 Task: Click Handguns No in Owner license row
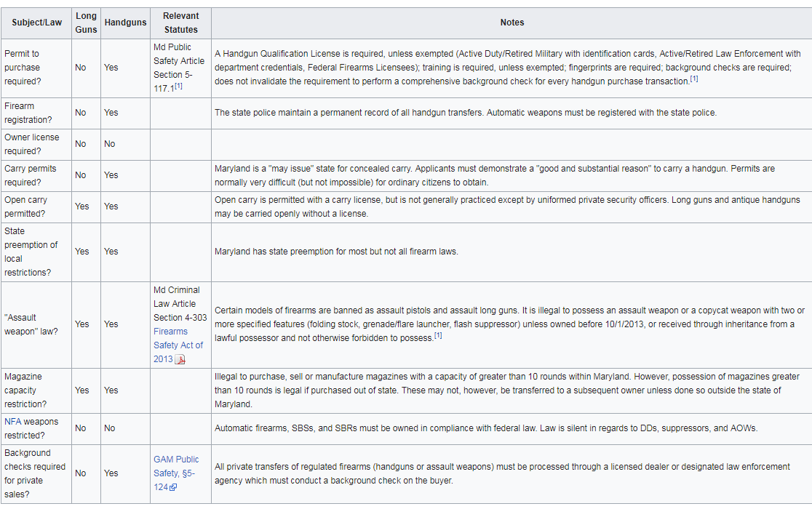[109, 144]
